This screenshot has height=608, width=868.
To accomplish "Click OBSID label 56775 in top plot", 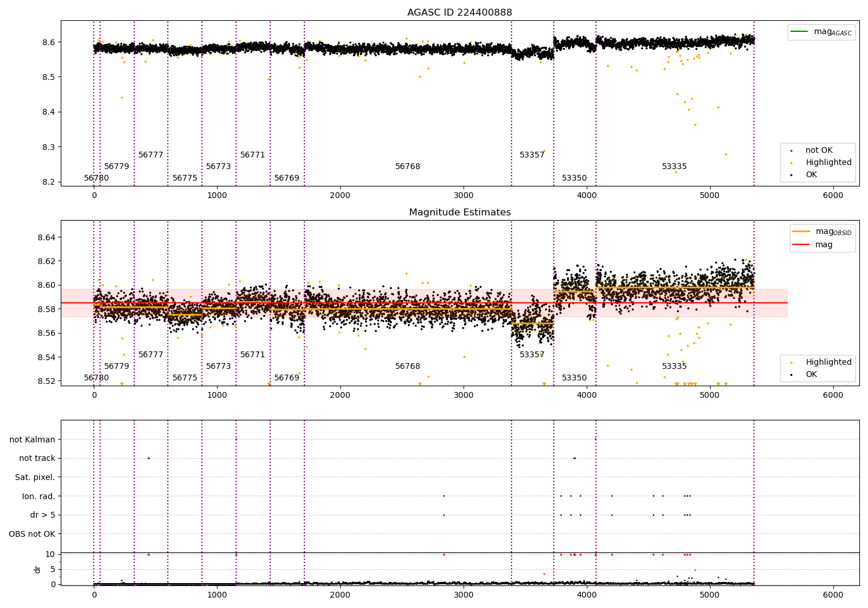I will pyautogui.click(x=185, y=178).
